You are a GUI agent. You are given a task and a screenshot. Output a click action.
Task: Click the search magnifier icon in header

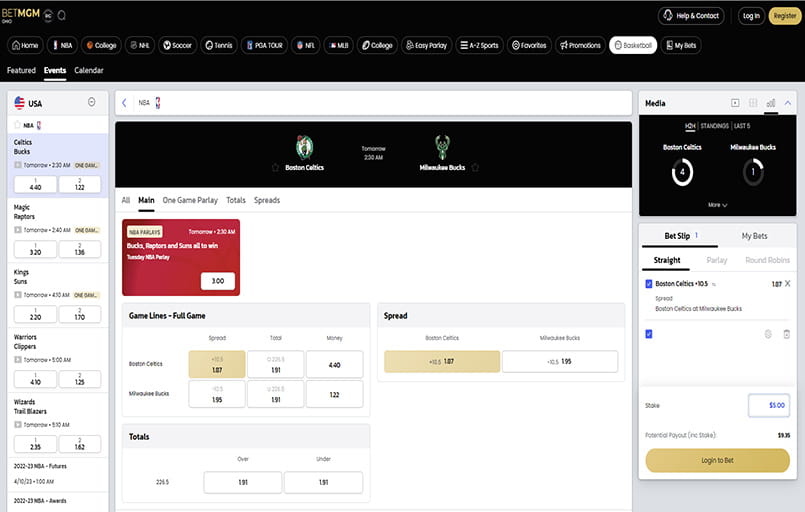tap(62, 15)
